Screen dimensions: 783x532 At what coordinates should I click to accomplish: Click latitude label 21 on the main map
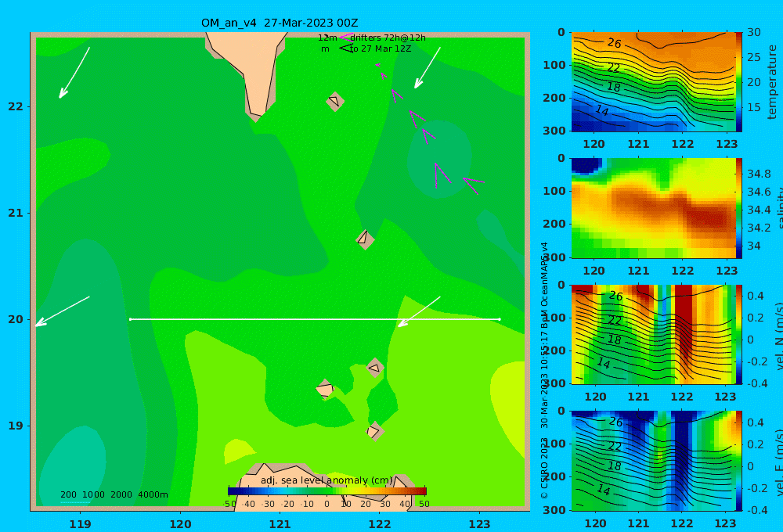(16, 213)
